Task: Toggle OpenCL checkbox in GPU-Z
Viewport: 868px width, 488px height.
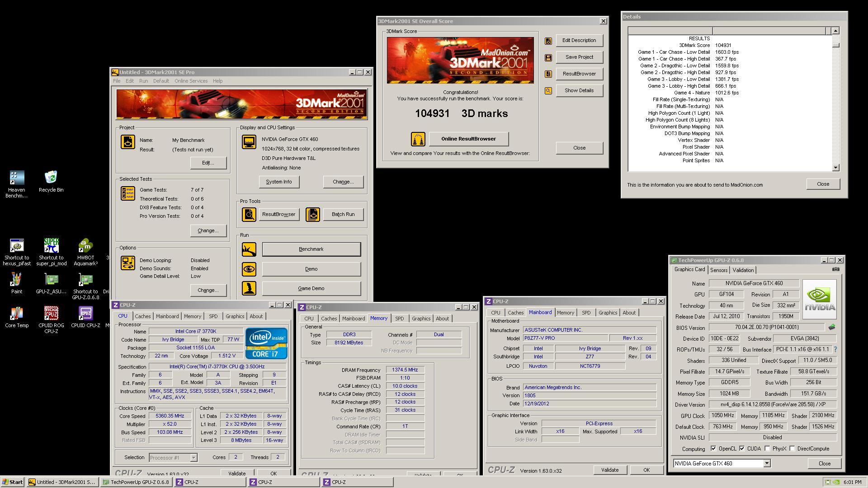Action: [713, 449]
